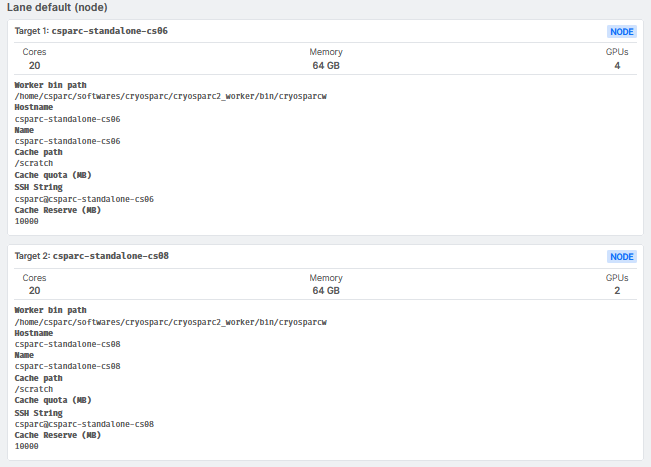Viewport: 651px width, 467px height.
Task: Click the Memory 64 GB value of Target 2
Action: (x=326, y=291)
